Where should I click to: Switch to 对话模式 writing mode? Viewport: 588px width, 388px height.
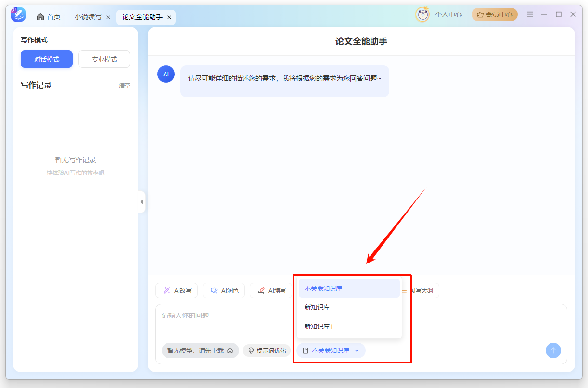click(x=46, y=59)
